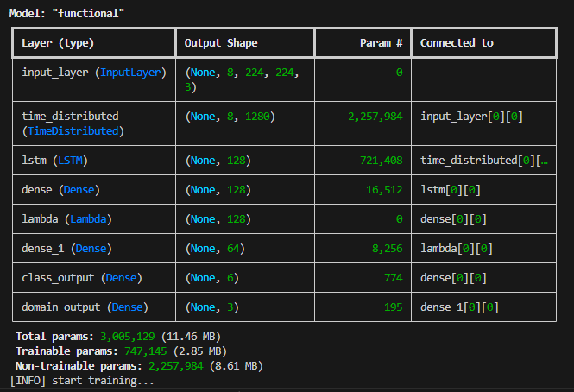574x392 pixels.
Task: Click the truncated time_distributed[0][… connection cell
Action: pos(483,161)
